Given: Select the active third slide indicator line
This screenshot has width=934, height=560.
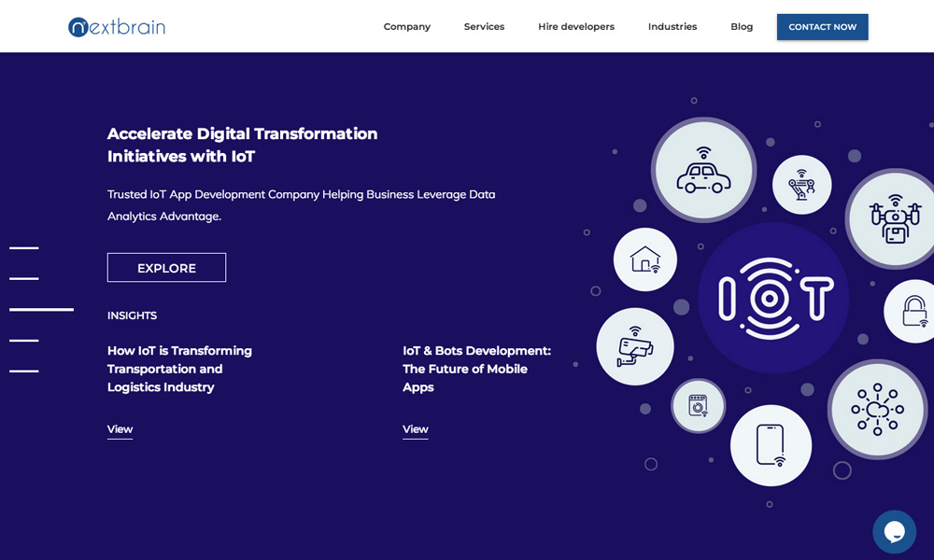Looking at the screenshot, I should click(x=41, y=309).
